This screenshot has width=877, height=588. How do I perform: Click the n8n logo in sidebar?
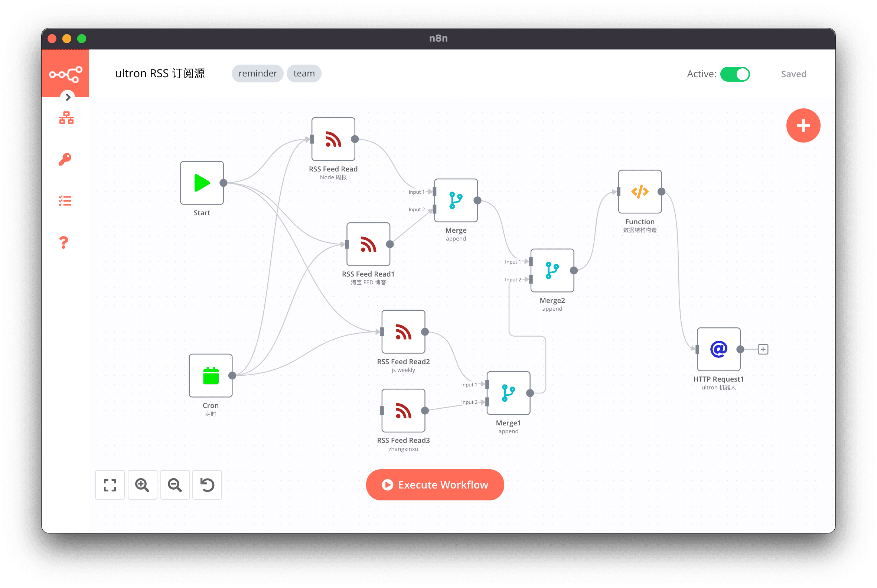tap(66, 74)
